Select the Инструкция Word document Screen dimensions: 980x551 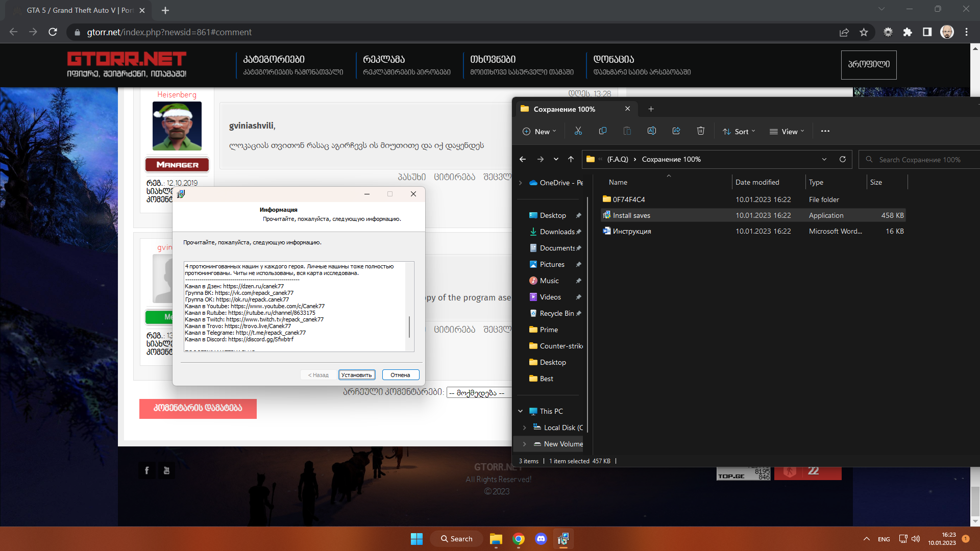(x=753, y=231)
